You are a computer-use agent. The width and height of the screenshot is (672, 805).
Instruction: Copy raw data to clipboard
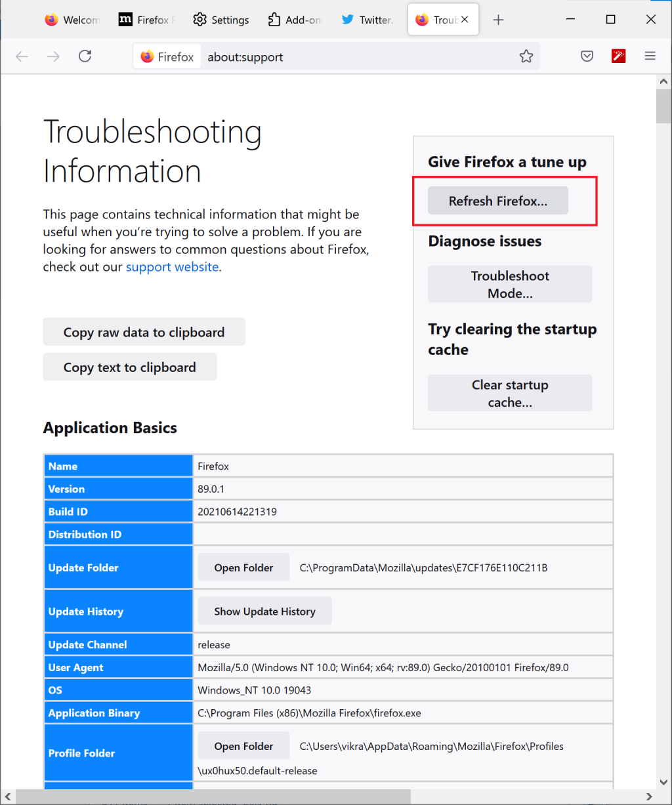point(144,332)
